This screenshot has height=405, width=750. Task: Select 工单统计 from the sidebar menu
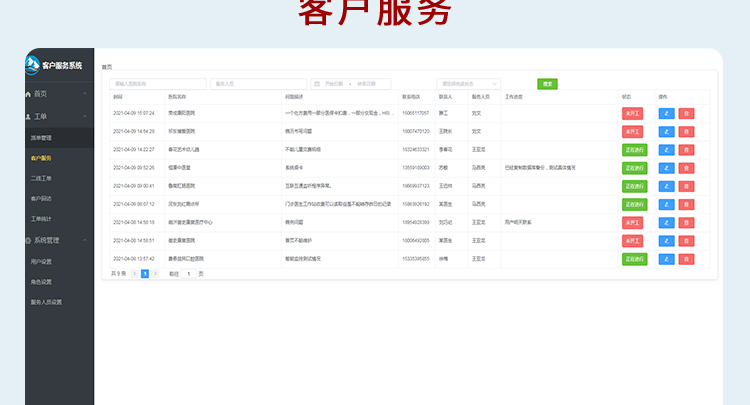pyautogui.click(x=41, y=218)
